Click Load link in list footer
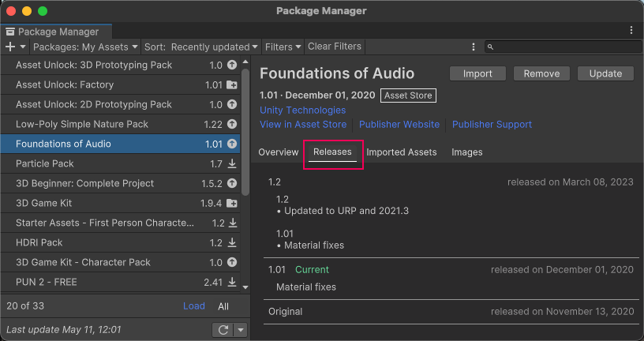 (194, 306)
